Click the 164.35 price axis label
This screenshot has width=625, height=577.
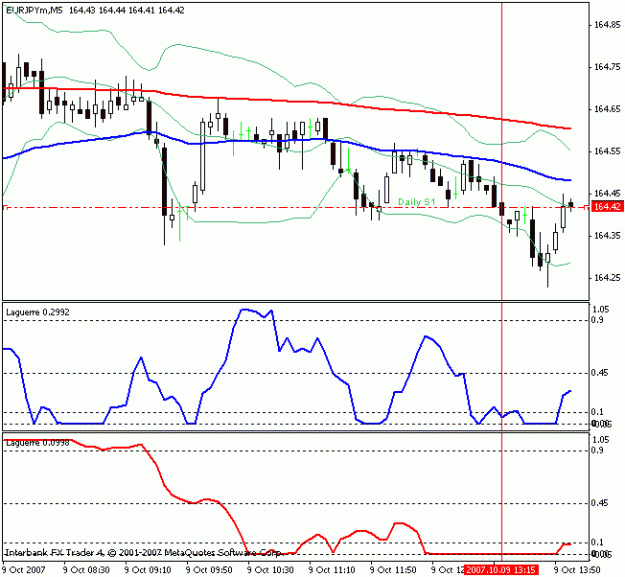(607, 236)
